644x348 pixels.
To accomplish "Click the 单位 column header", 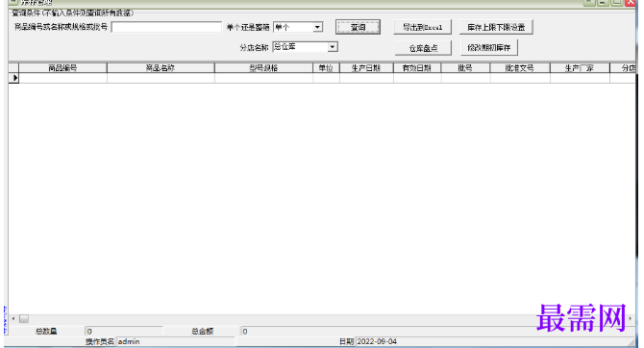I will point(326,68).
